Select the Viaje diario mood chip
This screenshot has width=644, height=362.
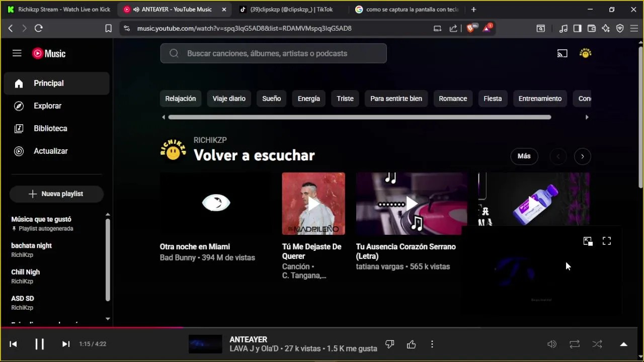(229, 99)
